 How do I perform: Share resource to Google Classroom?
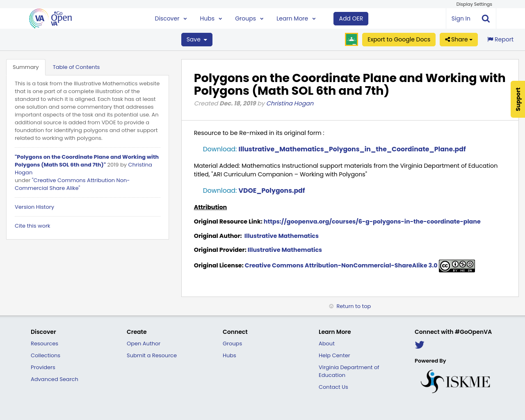pyautogui.click(x=351, y=39)
